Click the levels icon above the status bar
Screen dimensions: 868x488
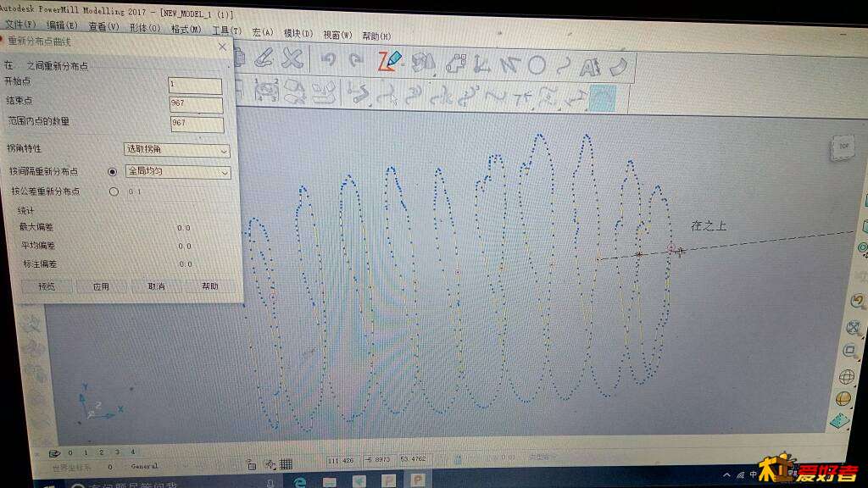(53, 454)
